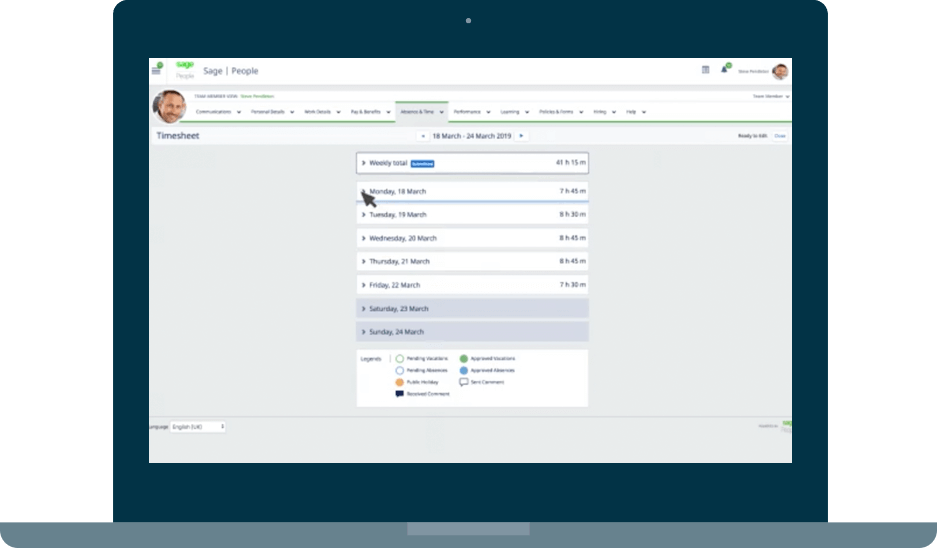
Task: Open the Communications menu
Action: pyautogui.click(x=218, y=112)
